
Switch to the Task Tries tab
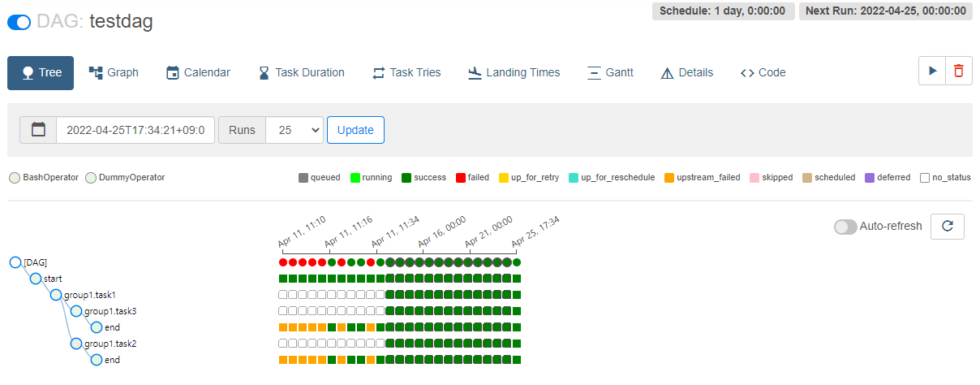click(x=406, y=72)
